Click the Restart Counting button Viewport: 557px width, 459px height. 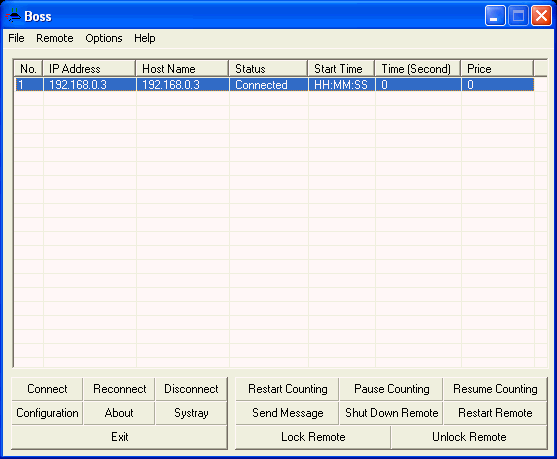point(287,389)
